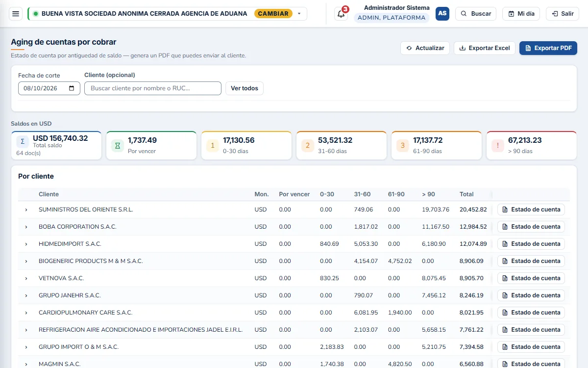Click the 2,183.83 value in GRUPO IMPORT row

click(332, 347)
